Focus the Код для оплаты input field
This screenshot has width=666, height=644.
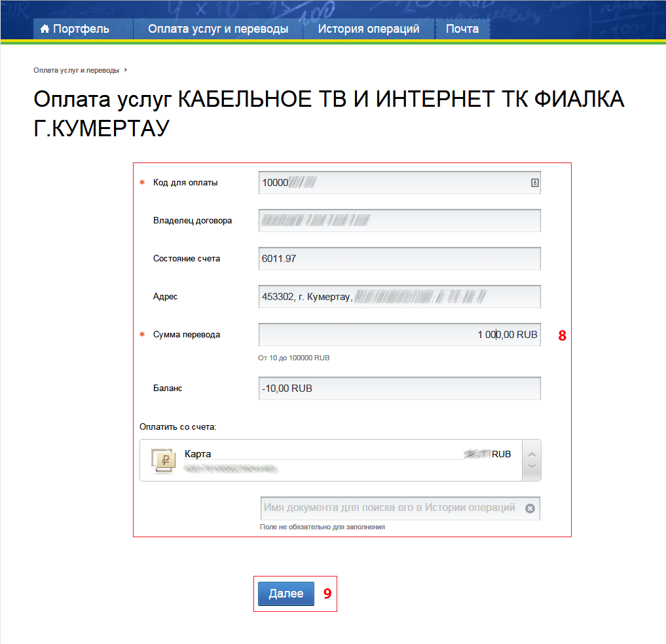coord(399,183)
